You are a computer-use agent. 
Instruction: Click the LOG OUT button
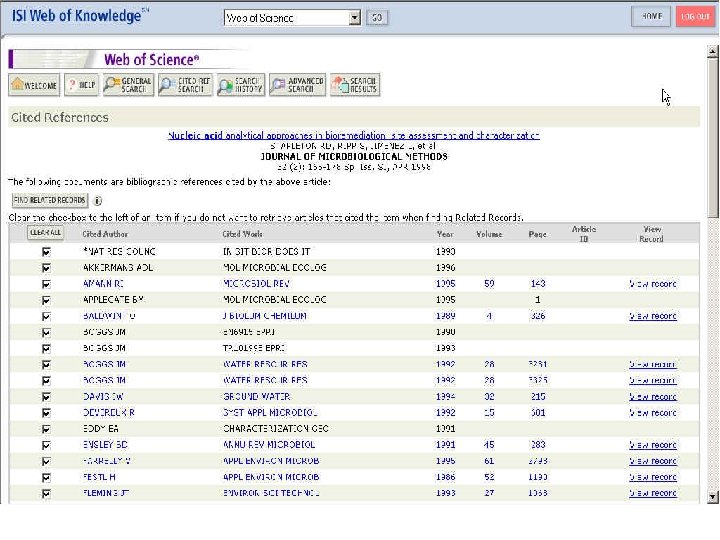695,17
